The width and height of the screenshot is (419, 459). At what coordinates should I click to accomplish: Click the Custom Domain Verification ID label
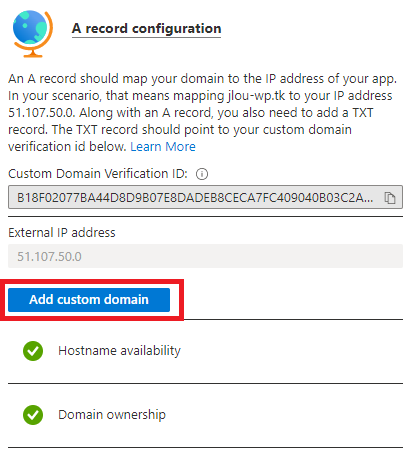pos(98,174)
